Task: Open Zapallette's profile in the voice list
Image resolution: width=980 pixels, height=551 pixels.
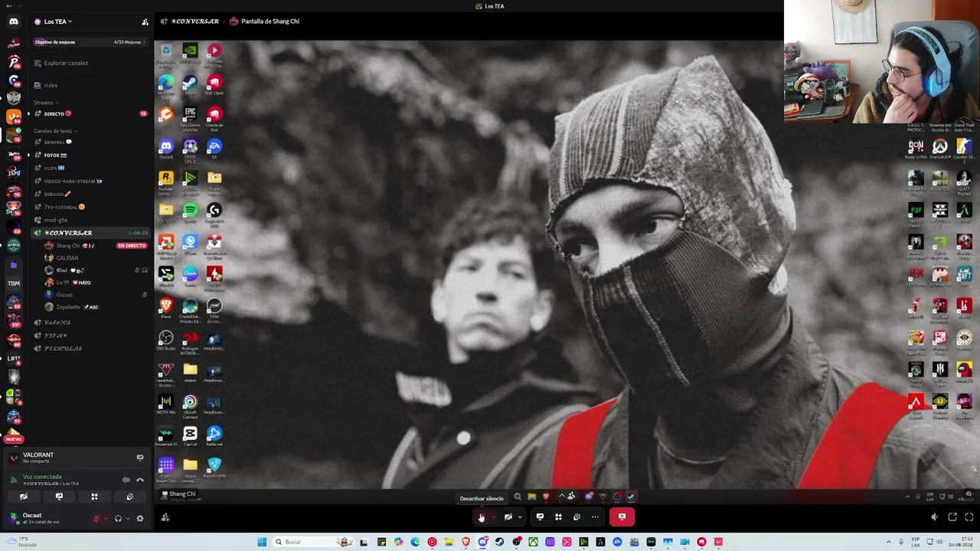Action: (72, 307)
